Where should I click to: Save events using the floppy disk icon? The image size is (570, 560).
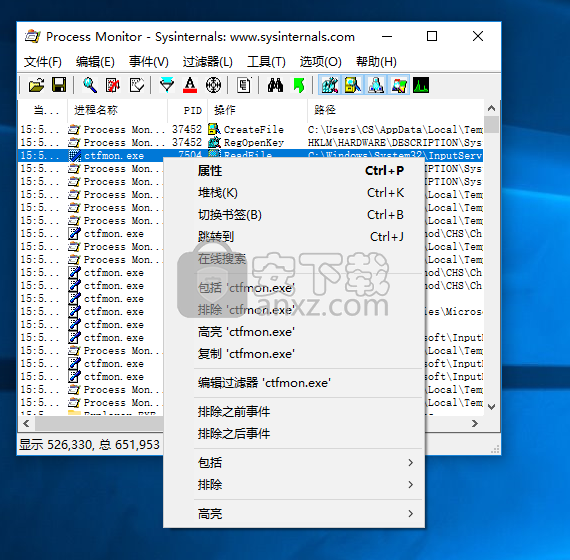tap(59, 85)
